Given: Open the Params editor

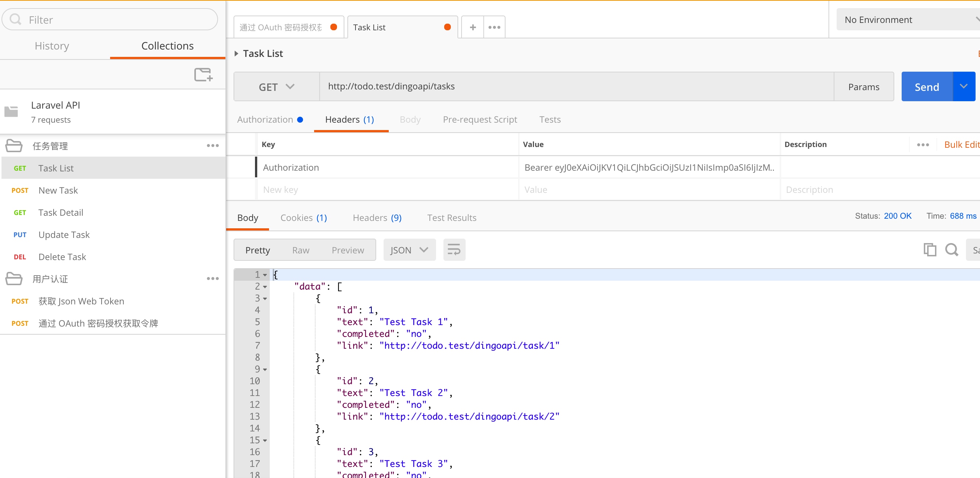Looking at the screenshot, I should pyautogui.click(x=864, y=87).
